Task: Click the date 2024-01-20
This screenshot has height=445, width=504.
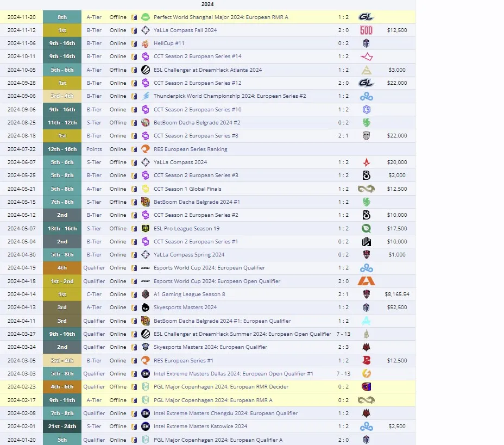Action: pyautogui.click(x=22, y=440)
